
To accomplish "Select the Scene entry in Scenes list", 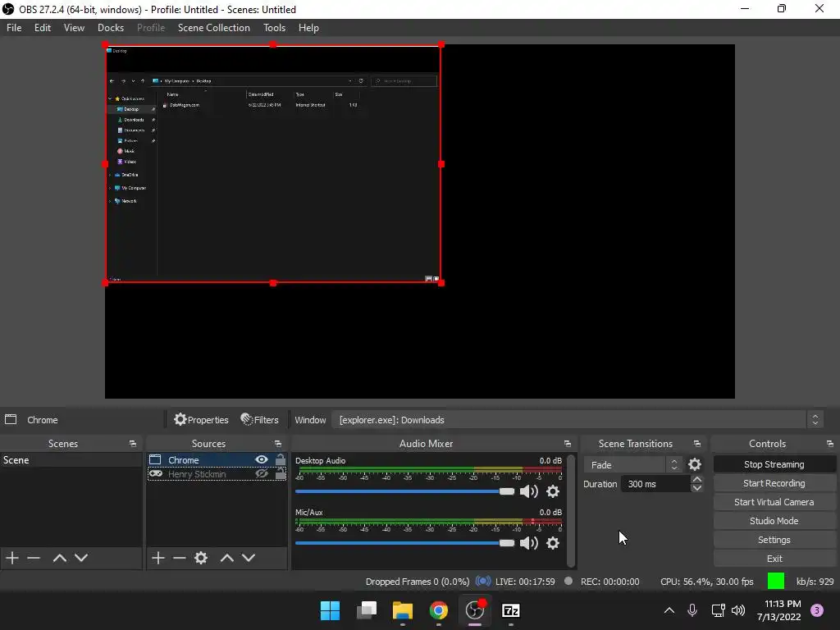I will click(x=71, y=460).
